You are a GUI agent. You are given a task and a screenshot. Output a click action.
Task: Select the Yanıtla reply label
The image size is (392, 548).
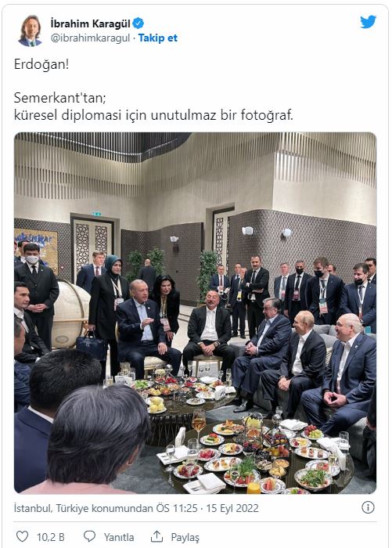point(119,537)
